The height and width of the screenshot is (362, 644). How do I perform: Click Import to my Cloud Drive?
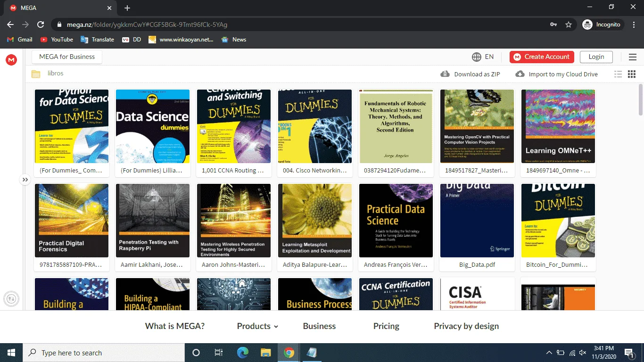coord(556,74)
